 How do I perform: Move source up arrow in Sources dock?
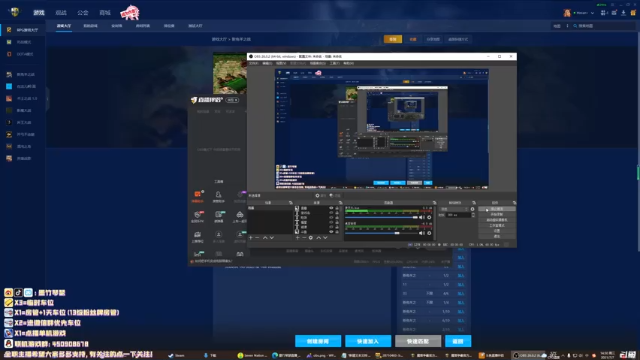click(319, 238)
